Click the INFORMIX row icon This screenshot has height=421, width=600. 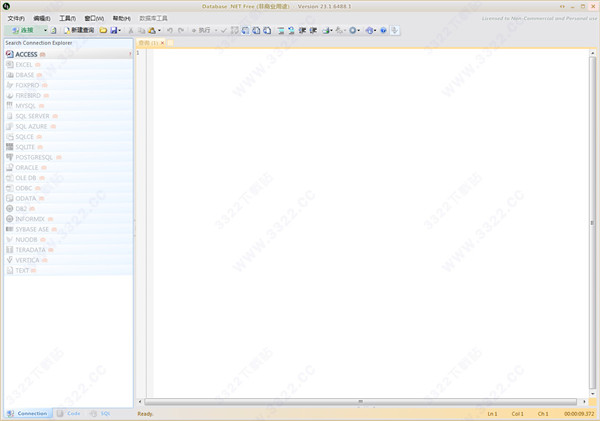(x=10, y=219)
